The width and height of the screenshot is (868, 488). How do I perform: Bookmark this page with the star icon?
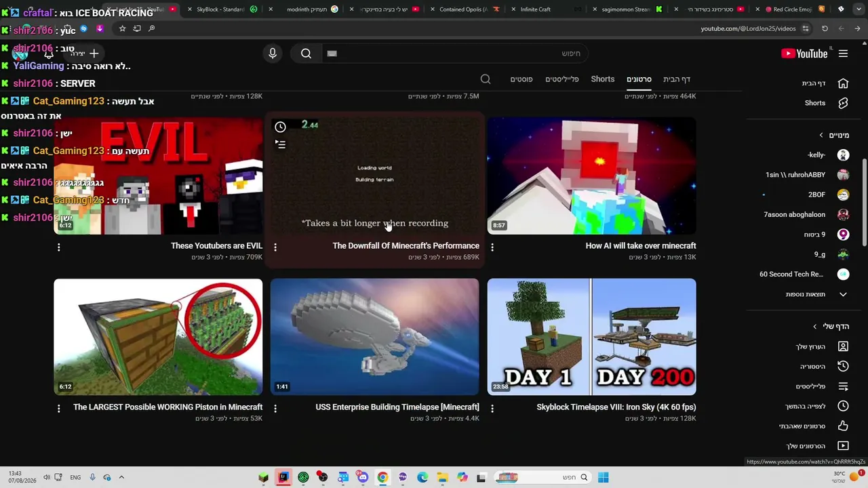(x=122, y=28)
